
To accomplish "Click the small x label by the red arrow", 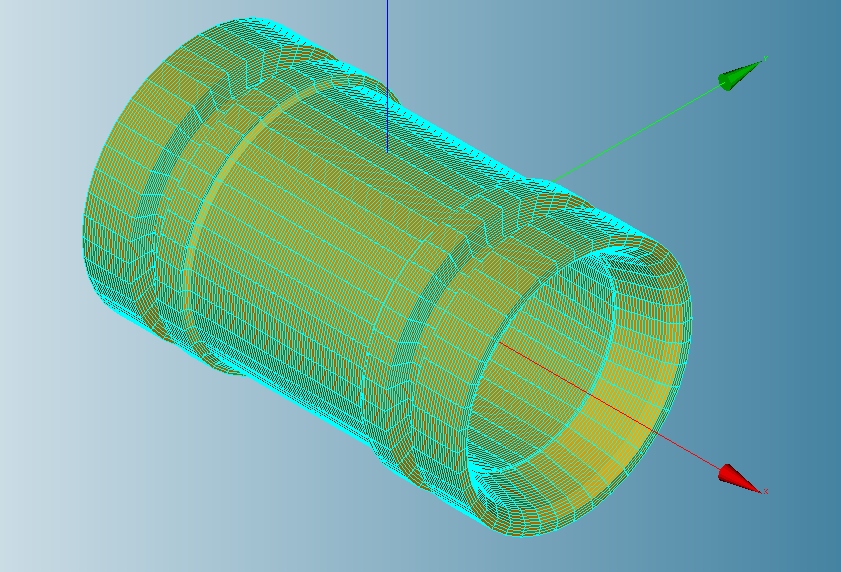I will click(766, 491).
